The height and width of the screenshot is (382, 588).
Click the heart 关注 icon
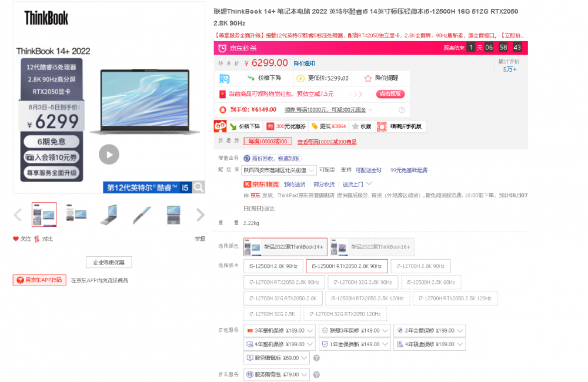pyautogui.click(x=16, y=239)
